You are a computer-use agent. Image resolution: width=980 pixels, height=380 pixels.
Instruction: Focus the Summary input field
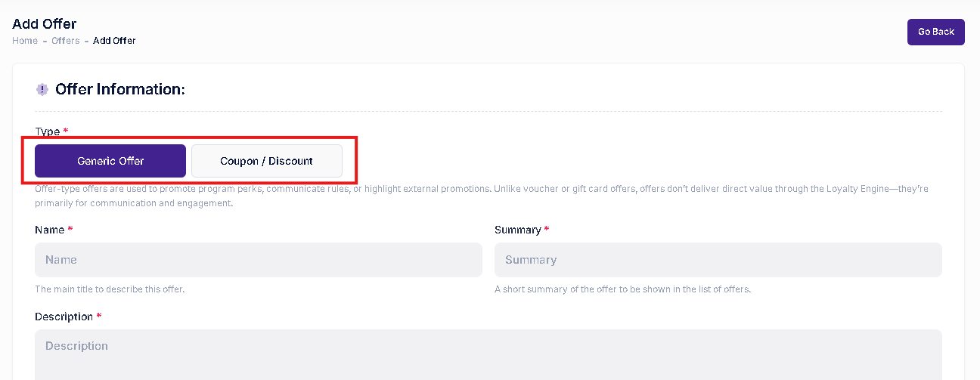[x=718, y=260]
